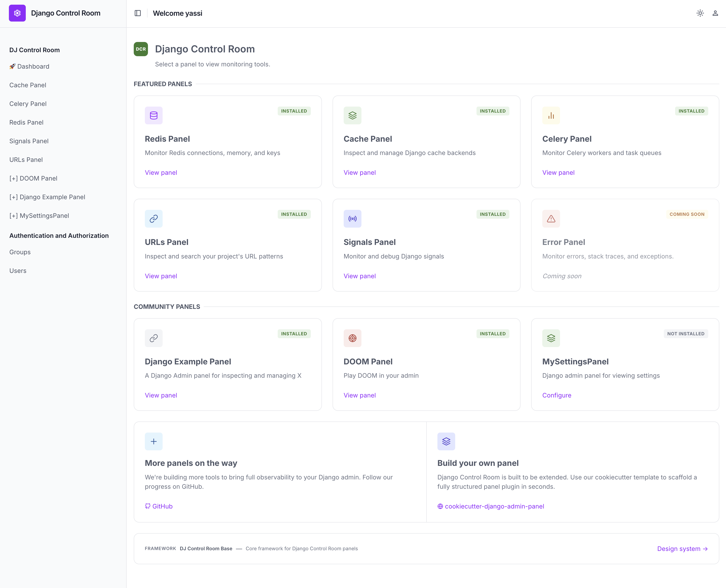Click View panel on the Redis Panel card
Screen dimensions: 726x588
click(161, 173)
